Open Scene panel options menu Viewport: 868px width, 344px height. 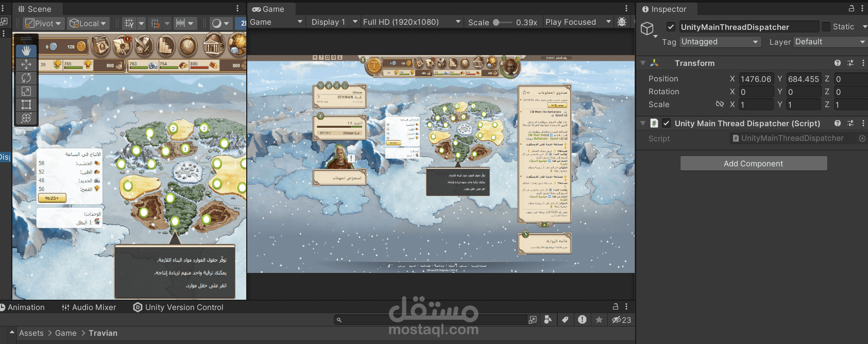point(237,9)
